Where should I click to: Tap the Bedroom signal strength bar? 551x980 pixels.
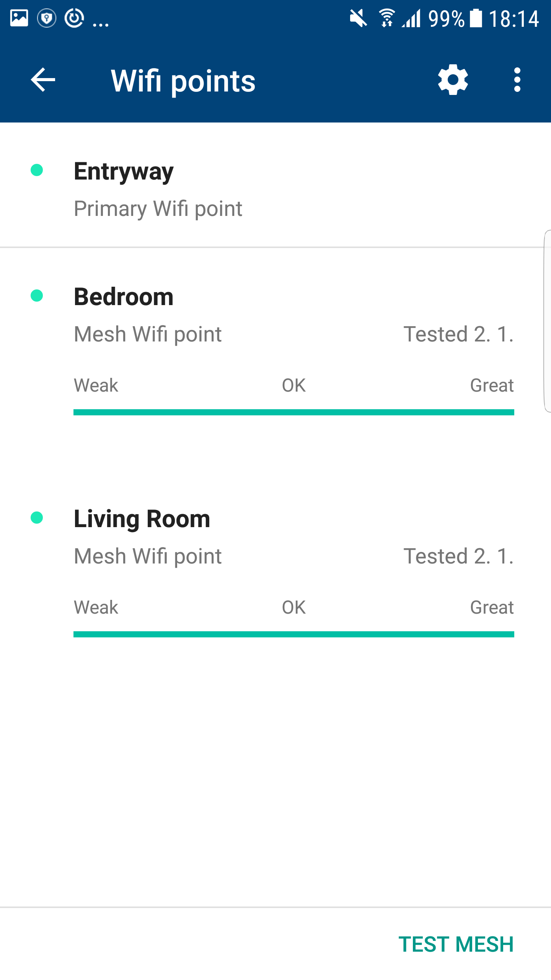[293, 412]
